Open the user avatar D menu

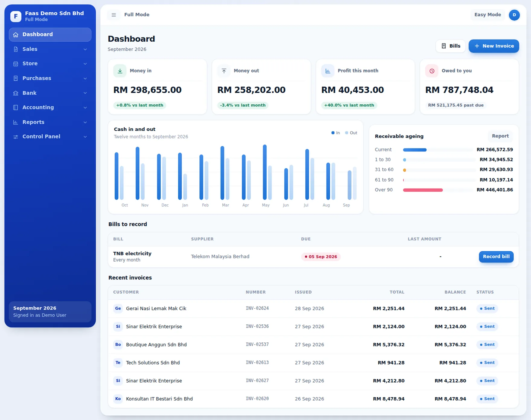tap(514, 15)
